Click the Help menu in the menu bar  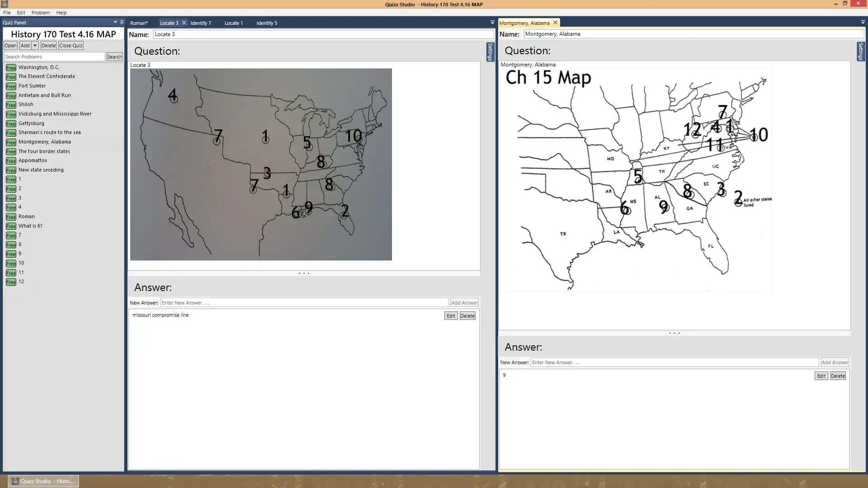click(x=61, y=13)
